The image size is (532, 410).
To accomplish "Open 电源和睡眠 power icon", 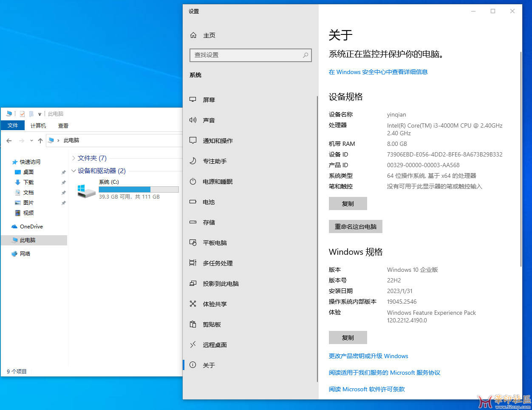I will pos(193,181).
